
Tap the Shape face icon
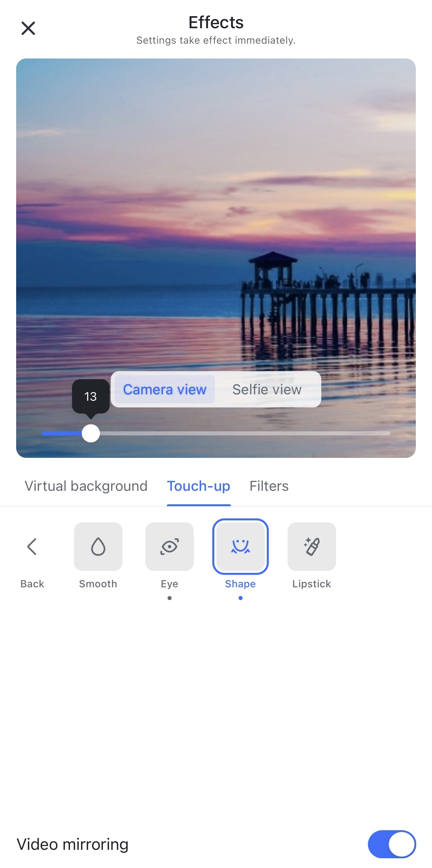241,546
